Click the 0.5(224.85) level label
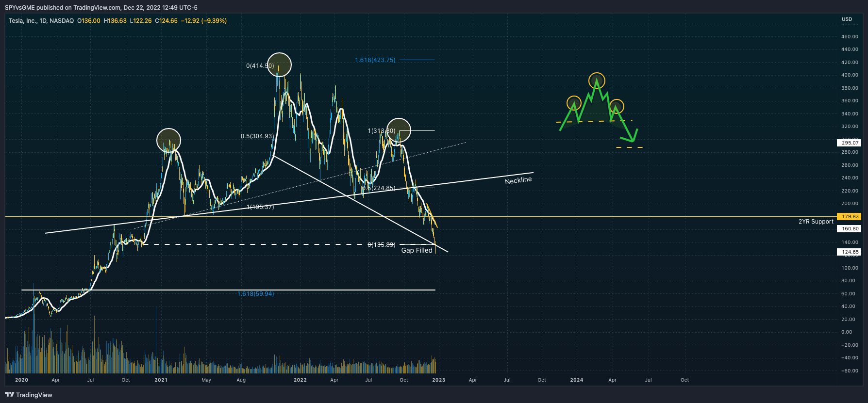Screen dimensions: 868x403 [x=379, y=188]
